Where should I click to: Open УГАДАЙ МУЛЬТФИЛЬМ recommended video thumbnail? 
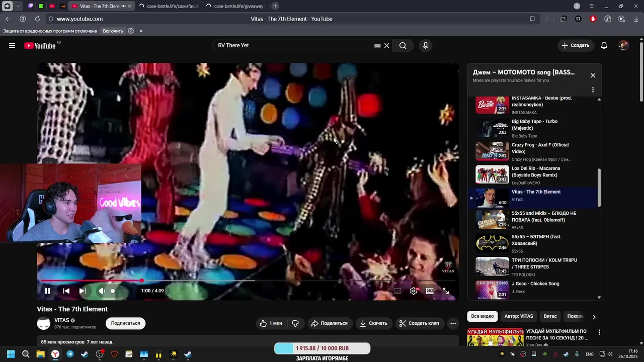tap(495, 337)
